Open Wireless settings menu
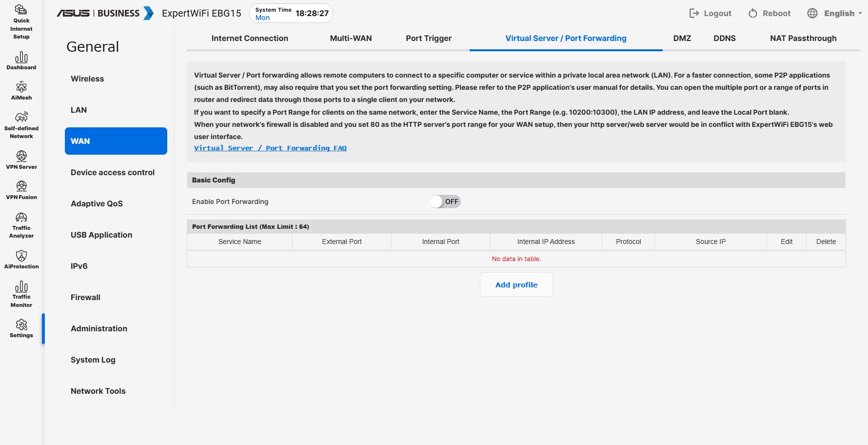The height and width of the screenshot is (445, 868). (116, 79)
